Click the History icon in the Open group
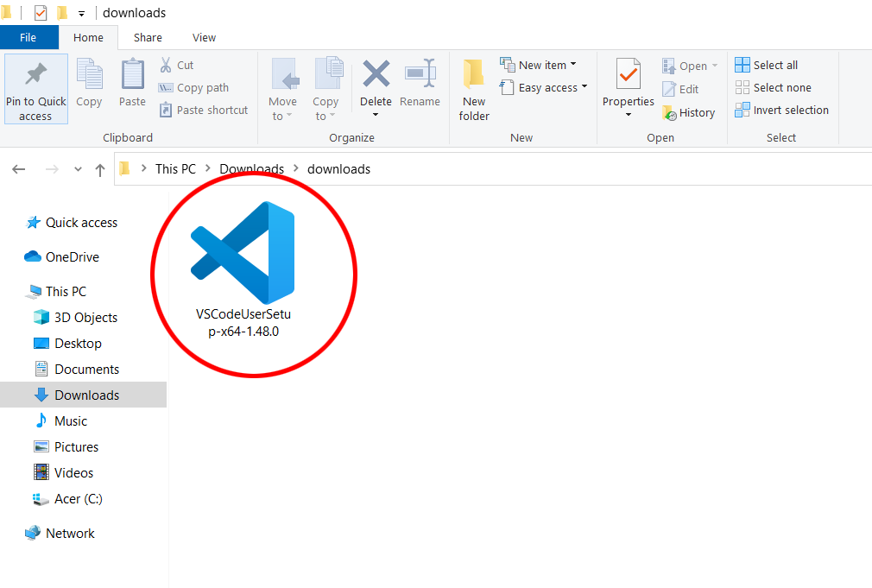This screenshot has height=588, width=872. [x=689, y=112]
